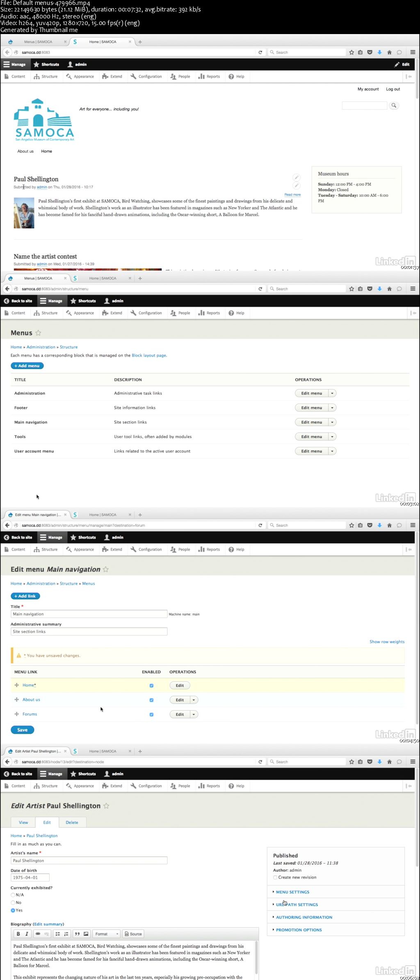Click the Artist's name input field

(89, 861)
